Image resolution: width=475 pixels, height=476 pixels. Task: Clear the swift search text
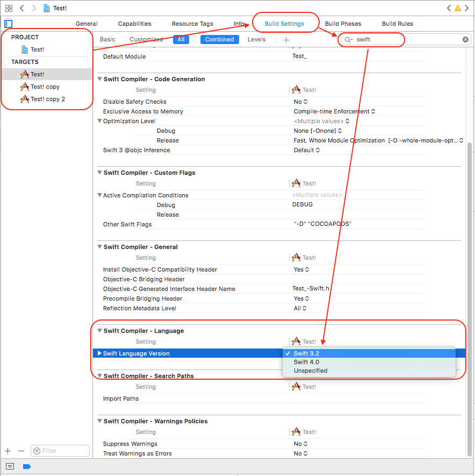coord(465,39)
